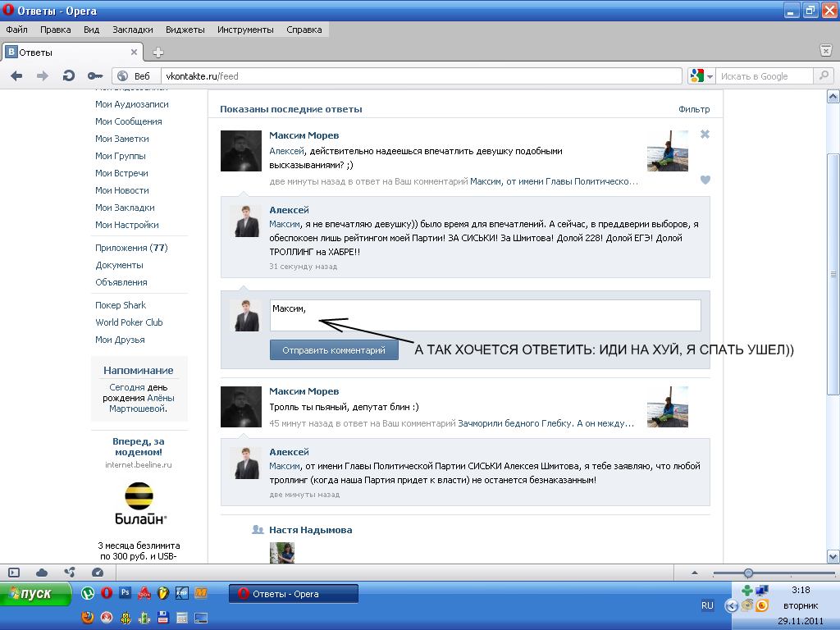
Task: Click the Пуск start button
Action: pyautogui.click(x=35, y=594)
